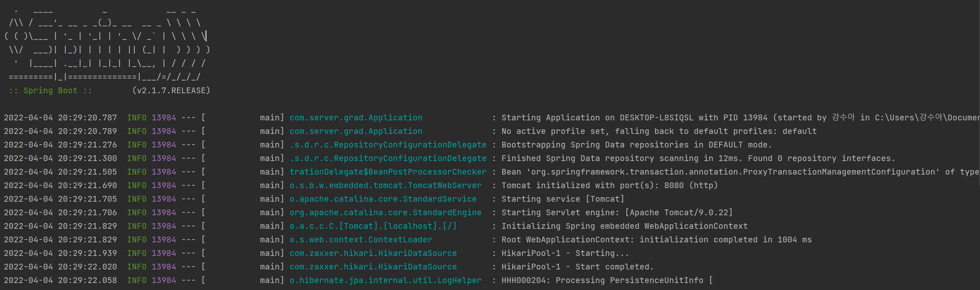Click 'HHH000204: Processing PersistenceUnitInfo' message
Viewport: 980px width, 290px height.
pyautogui.click(x=607, y=280)
